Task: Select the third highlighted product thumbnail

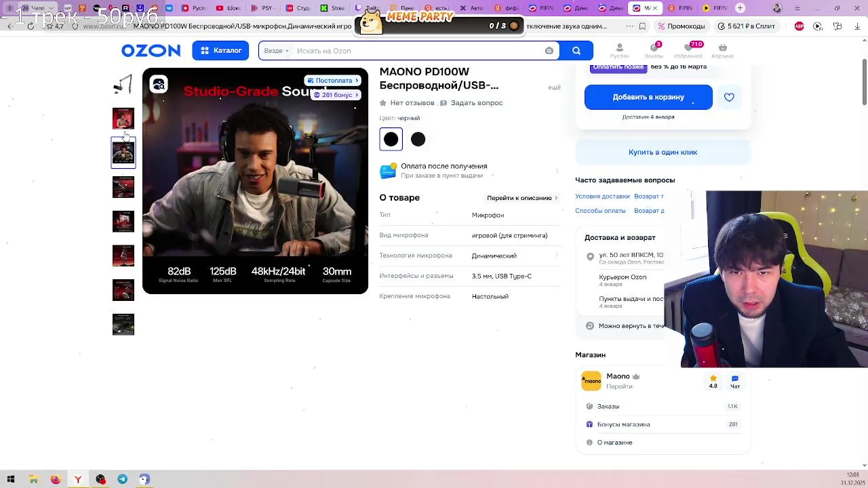Action: coord(123,153)
